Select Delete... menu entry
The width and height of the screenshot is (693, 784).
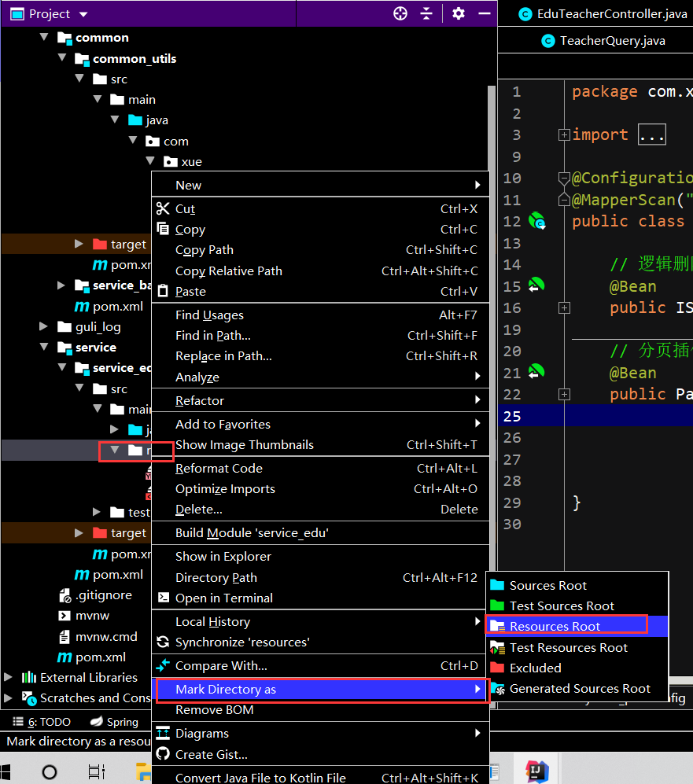point(320,510)
